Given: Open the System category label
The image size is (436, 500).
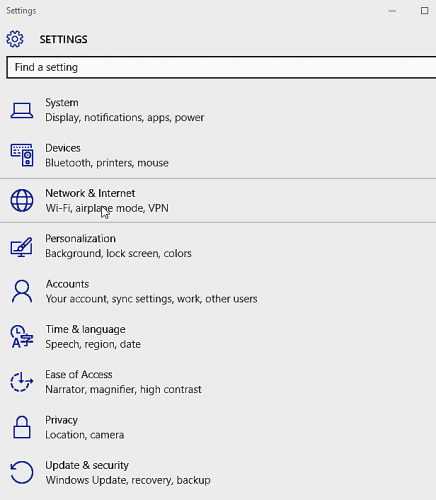Looking at the screenshot, I should 62,103.
